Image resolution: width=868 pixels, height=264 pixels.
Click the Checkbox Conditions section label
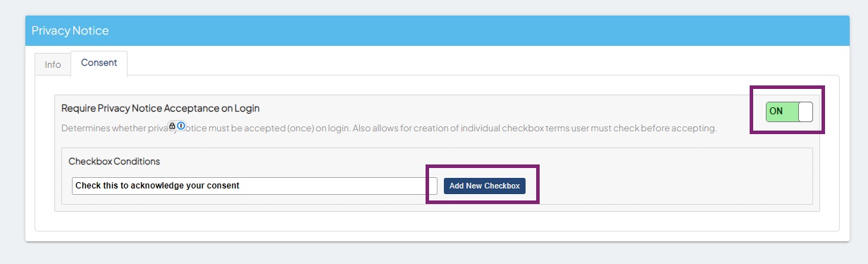114,161
